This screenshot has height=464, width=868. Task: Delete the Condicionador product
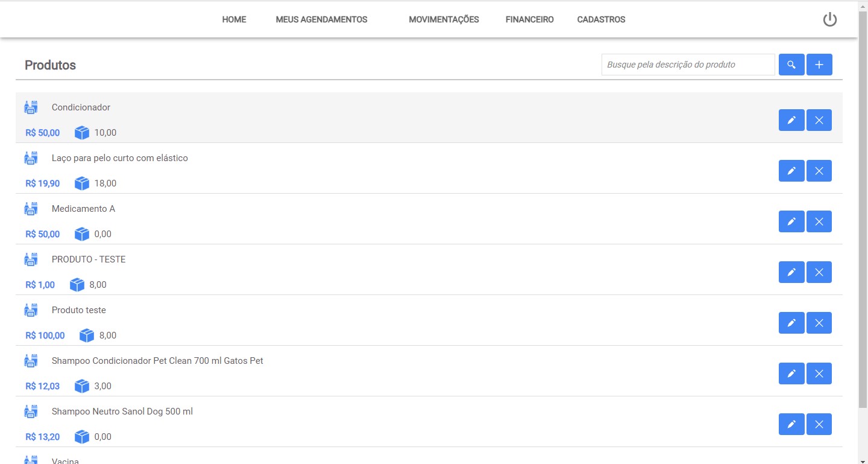pyautogui.click(x=819, y=120)
